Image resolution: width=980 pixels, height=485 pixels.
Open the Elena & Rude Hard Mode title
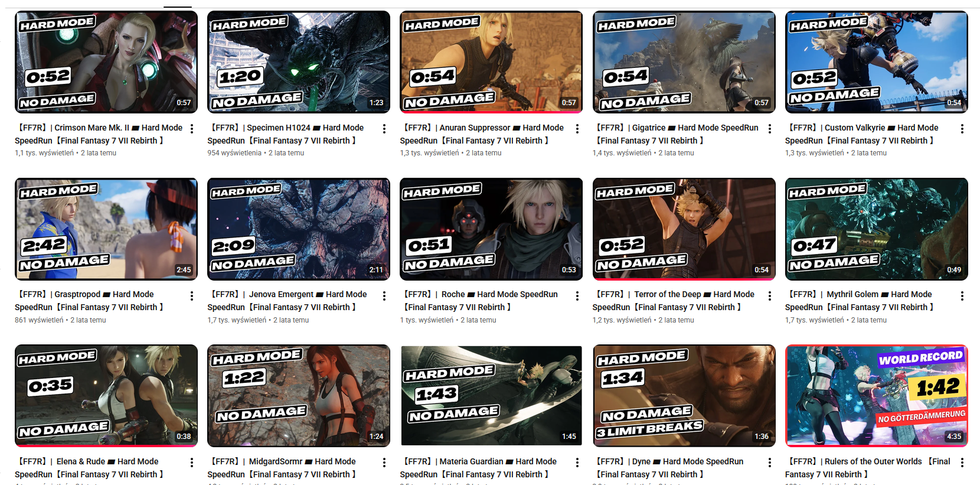click(89, 468)
